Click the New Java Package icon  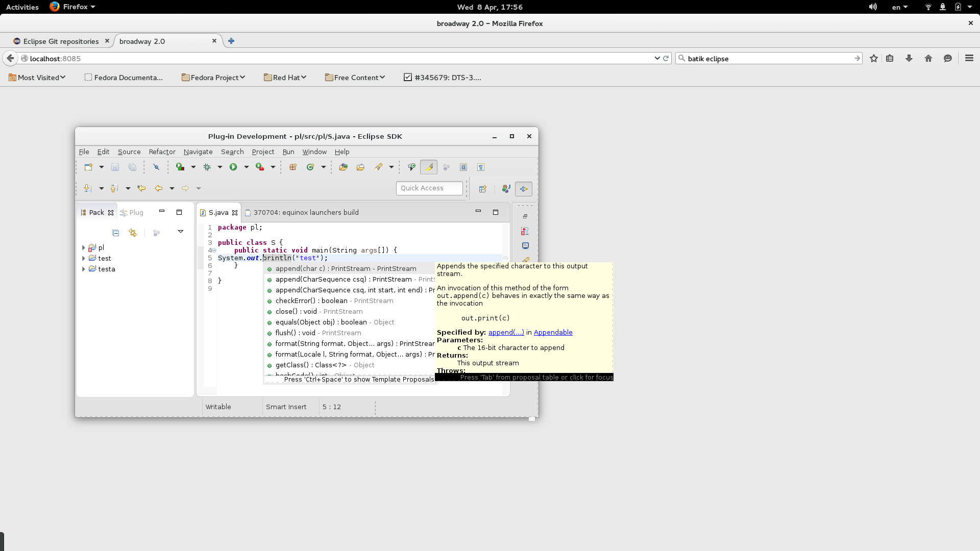(x=293, y=167)
